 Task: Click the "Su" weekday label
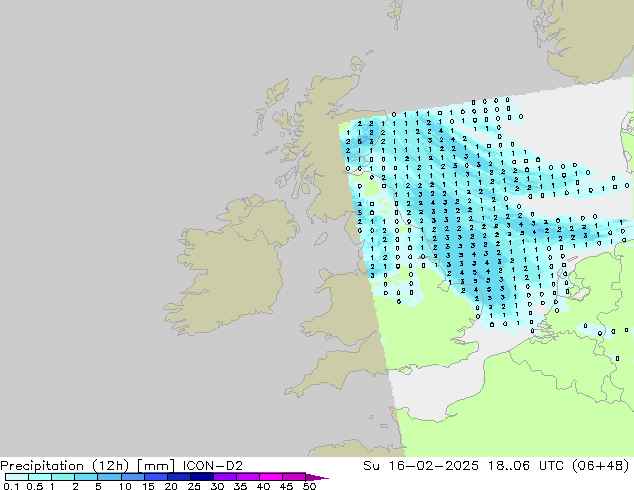[x=372, y=466]
